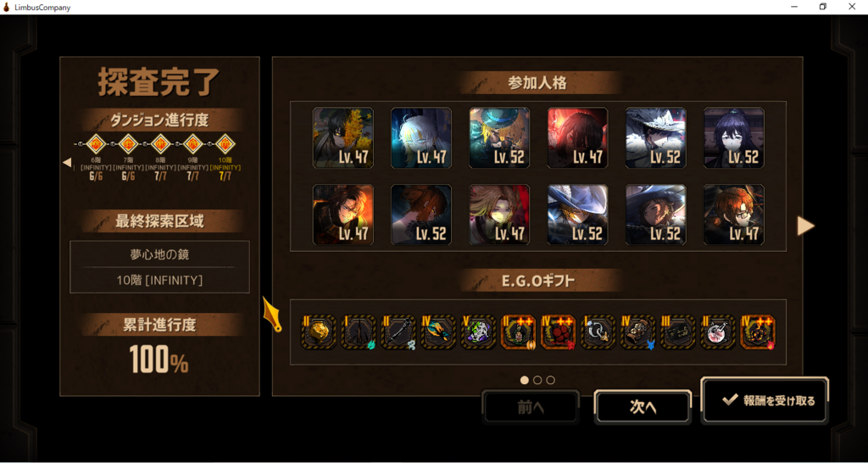Open the top-left Lv. 47 identity portrait
Image resolution: width=868 pixels, height=463 pixels.
tap(343, 138)
